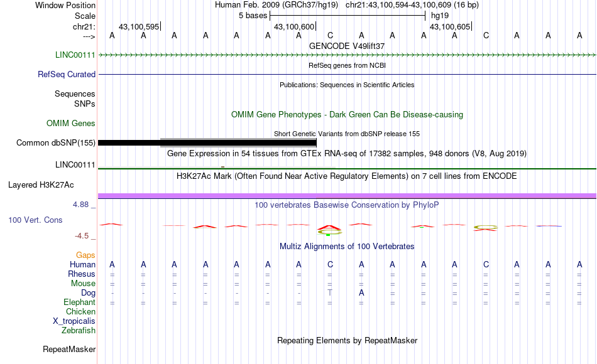Click the H3K27Ac Mark ENCODE track title
Screen dimensions: 597x364
347,176
